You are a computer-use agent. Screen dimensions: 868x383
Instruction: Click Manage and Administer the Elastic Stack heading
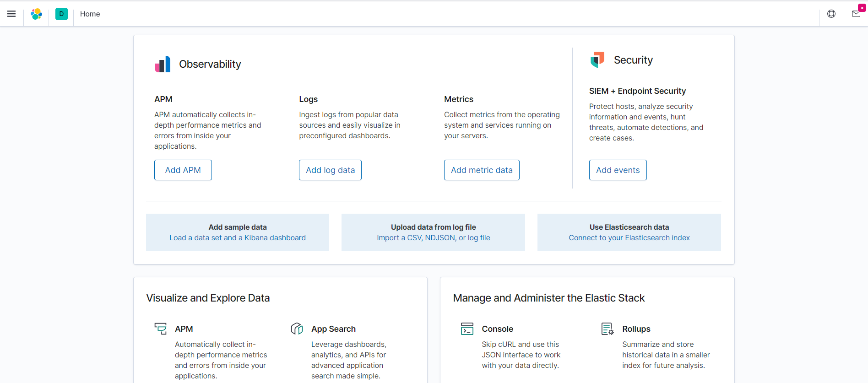pos(549,298)
